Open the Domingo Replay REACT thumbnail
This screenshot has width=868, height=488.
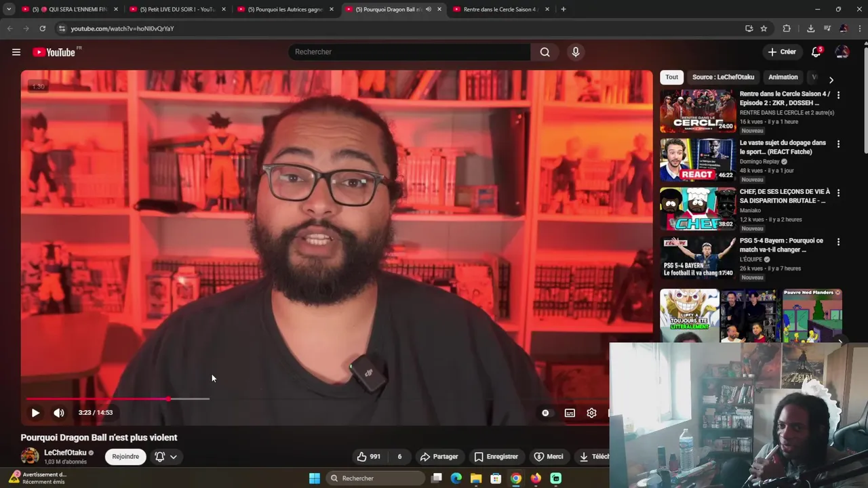pyautogui.click(x=698, y=161)
